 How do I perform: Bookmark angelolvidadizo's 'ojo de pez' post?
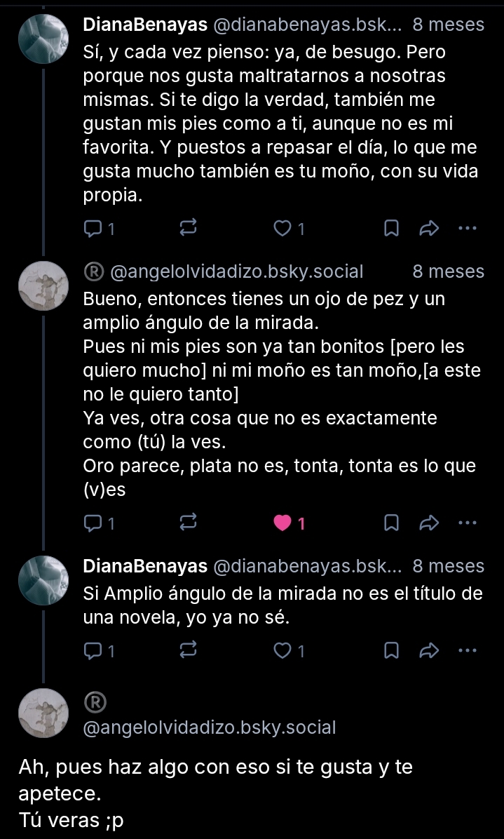(x=393, y=523)
